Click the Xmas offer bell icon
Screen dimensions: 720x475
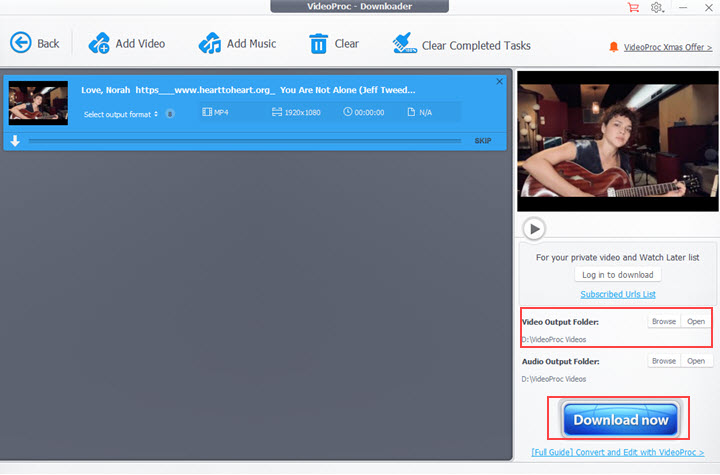coord(614,47)
